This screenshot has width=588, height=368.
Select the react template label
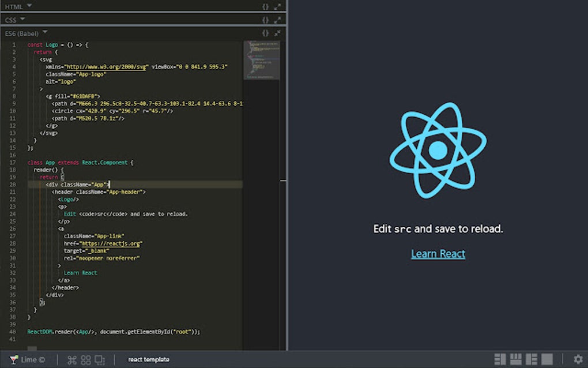pos(148,359)
